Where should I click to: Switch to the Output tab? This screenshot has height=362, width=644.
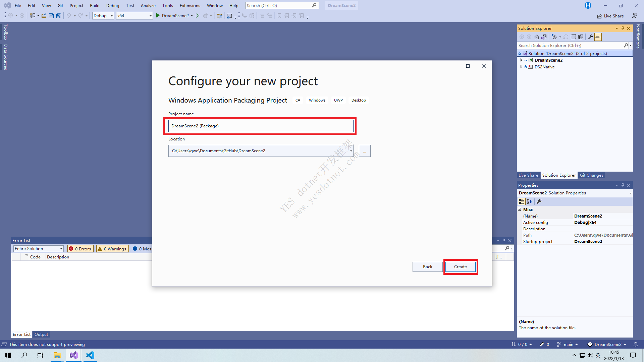pos(41,335)
